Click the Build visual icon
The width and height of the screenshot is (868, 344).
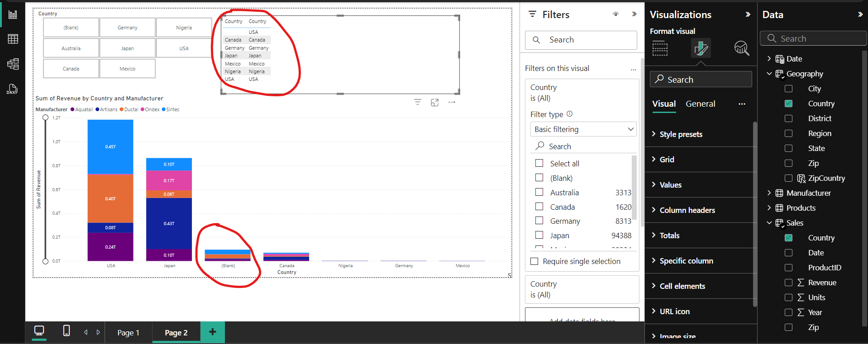[x=660, y=48]
